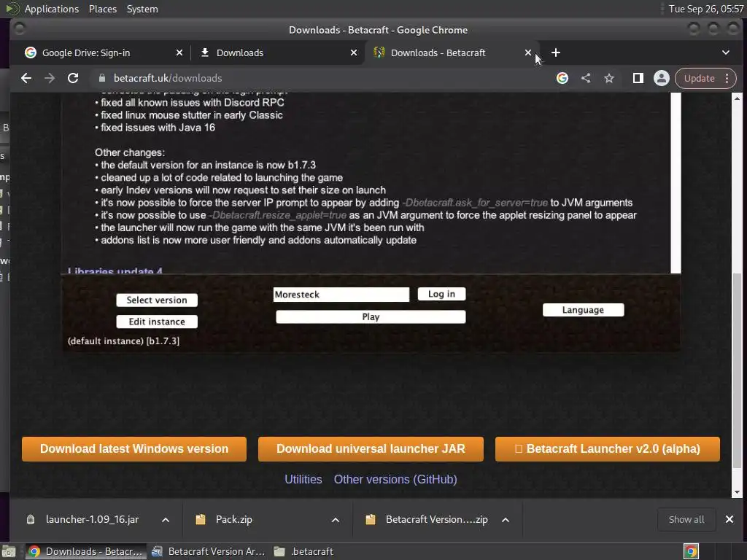Reload the betacraft.uk page
Screen dimensions: 747x560
tap(73, 78)
